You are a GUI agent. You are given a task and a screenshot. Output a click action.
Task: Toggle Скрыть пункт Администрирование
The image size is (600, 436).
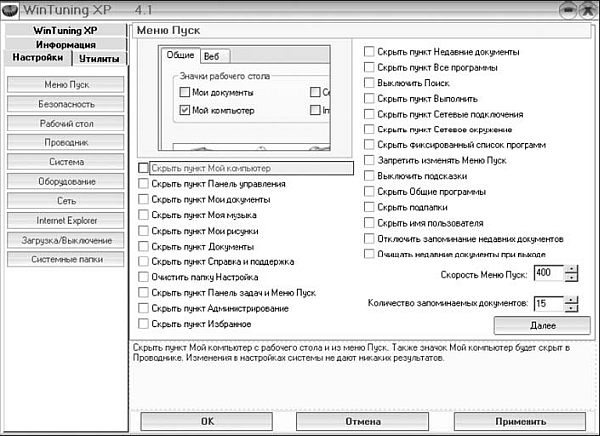[143, 308]
